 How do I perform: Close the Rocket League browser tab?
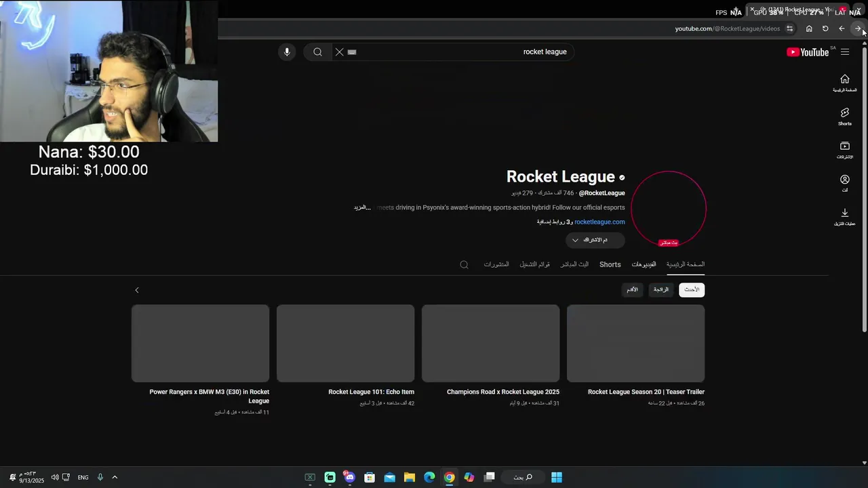tap(752, 9)
